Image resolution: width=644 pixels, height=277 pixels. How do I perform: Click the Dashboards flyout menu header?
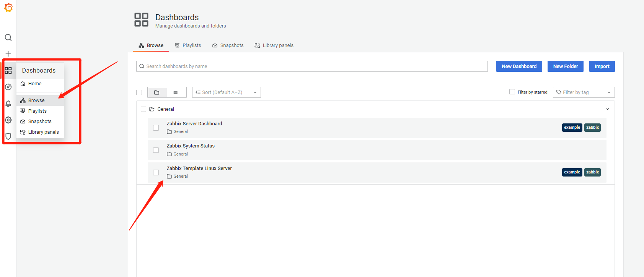pos(40,71)
